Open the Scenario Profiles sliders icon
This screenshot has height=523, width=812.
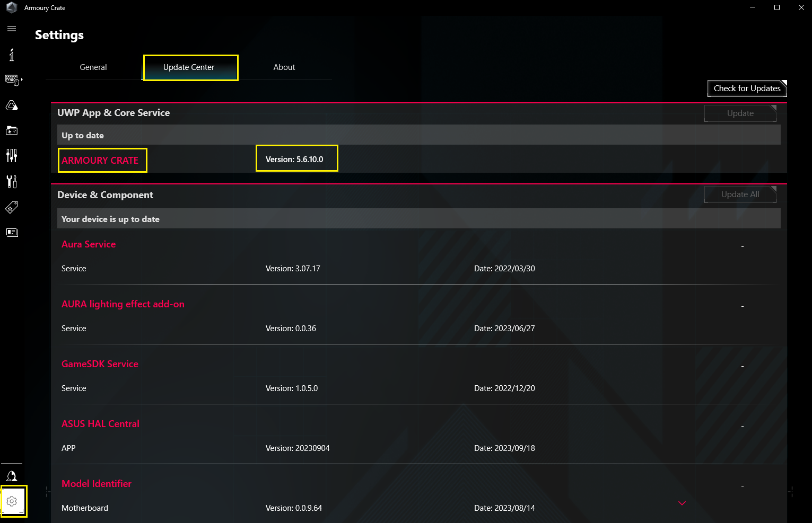tap(12, 156)
